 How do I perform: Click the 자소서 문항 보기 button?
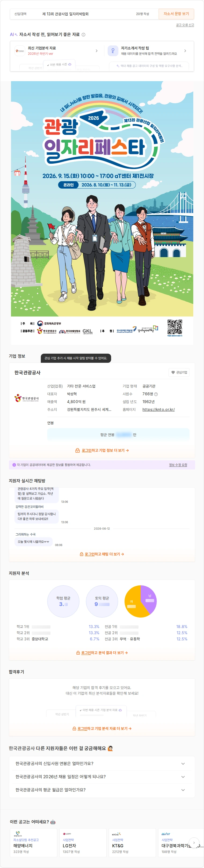tap(176, 14)
